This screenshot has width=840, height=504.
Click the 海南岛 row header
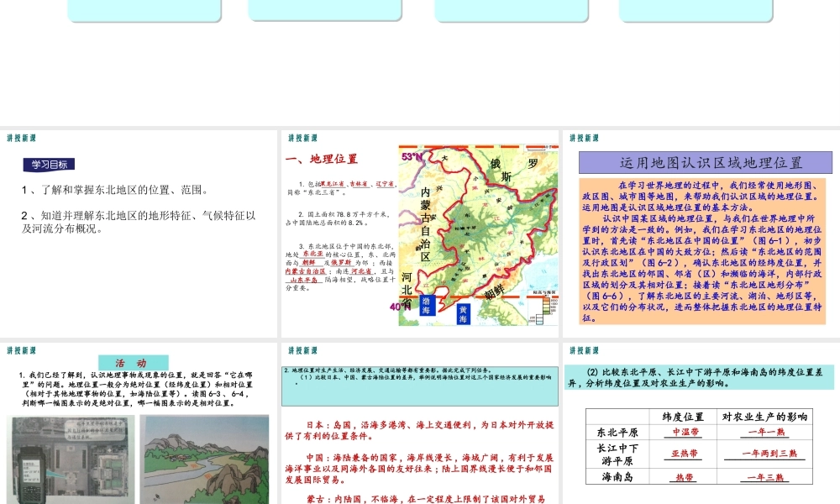pyautogui.click(x=617, y=476)
